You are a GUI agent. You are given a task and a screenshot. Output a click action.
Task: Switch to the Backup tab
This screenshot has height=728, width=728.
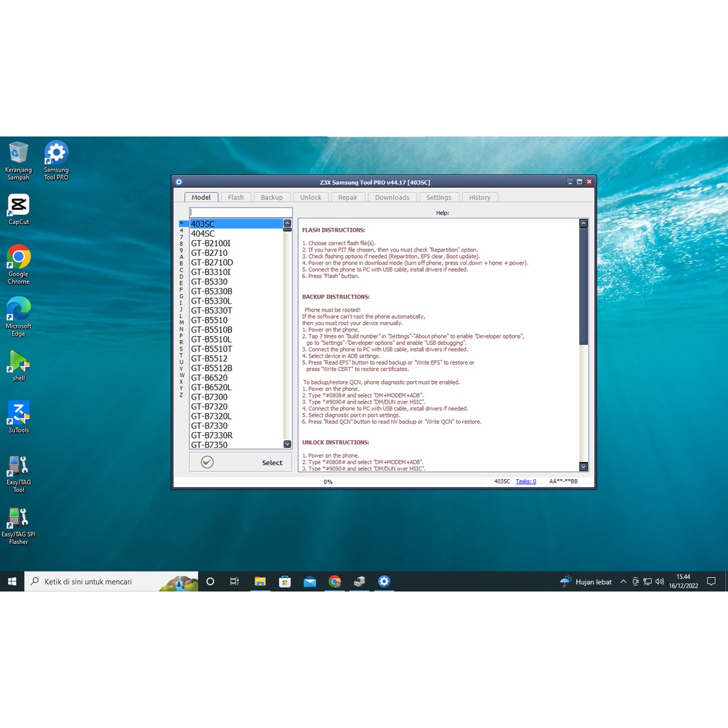[x=272, y=198]
